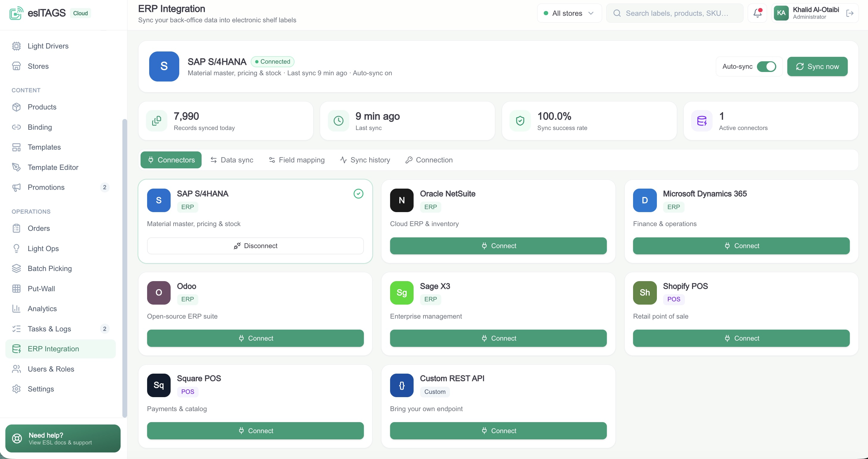This screenshot has width=868, height=459.
Task: Open Batch Picking in sidebar
Action: click(x=61, y=269)
